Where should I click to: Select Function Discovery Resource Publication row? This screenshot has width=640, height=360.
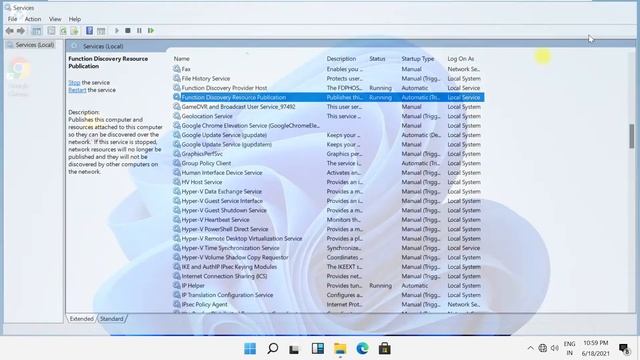pos(328,97)
